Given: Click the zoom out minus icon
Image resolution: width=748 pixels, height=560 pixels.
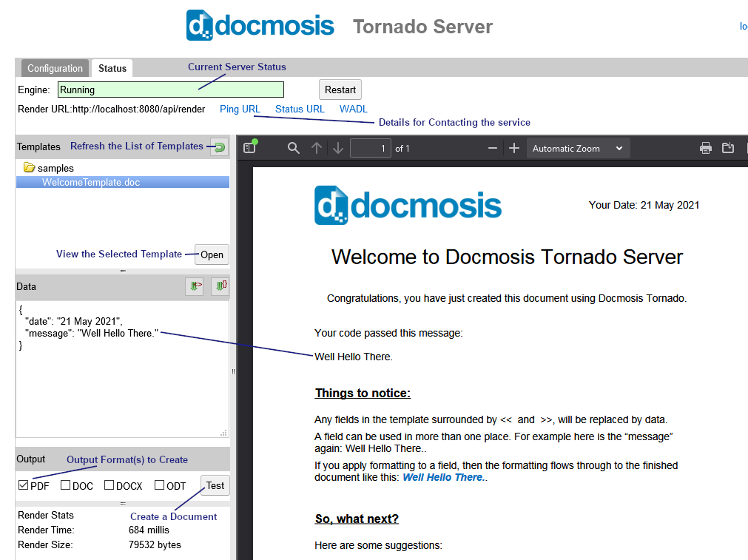Looking at the screenshot, I should point(493,149).
